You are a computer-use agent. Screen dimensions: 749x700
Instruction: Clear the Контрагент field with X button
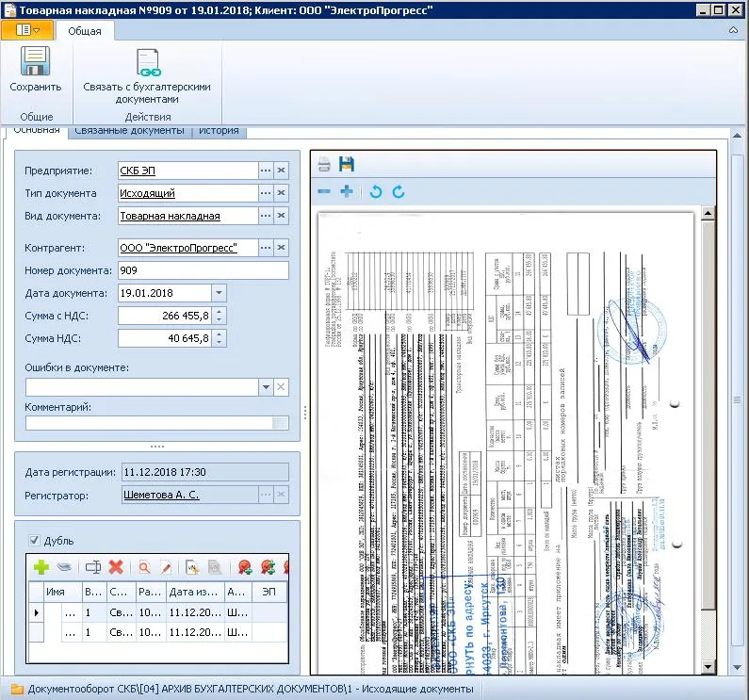point(281,248)
